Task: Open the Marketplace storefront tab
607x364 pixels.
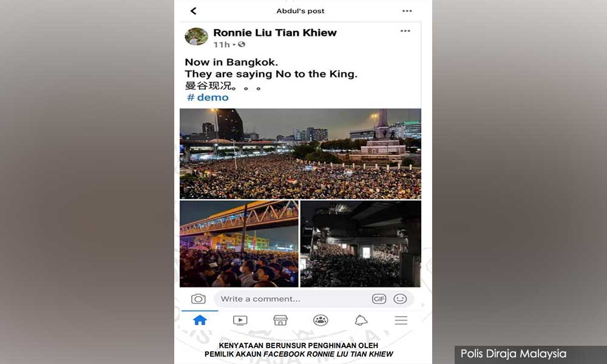Action: pos(280,320)
